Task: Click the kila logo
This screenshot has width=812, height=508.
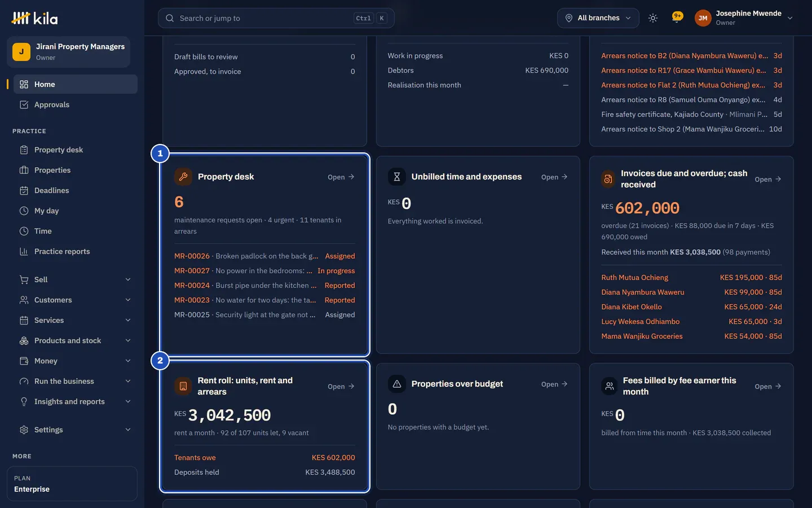Action: pos(35,18)
